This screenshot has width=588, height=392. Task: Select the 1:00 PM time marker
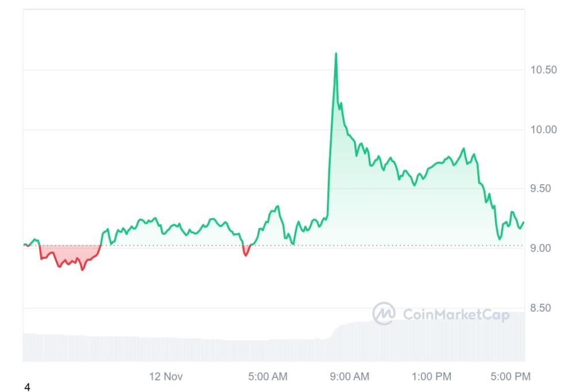431,377
